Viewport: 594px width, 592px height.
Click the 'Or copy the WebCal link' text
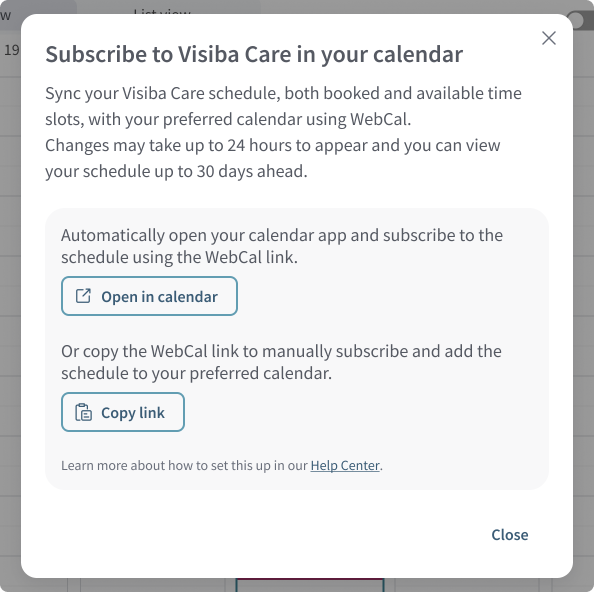tap(281, 362)
